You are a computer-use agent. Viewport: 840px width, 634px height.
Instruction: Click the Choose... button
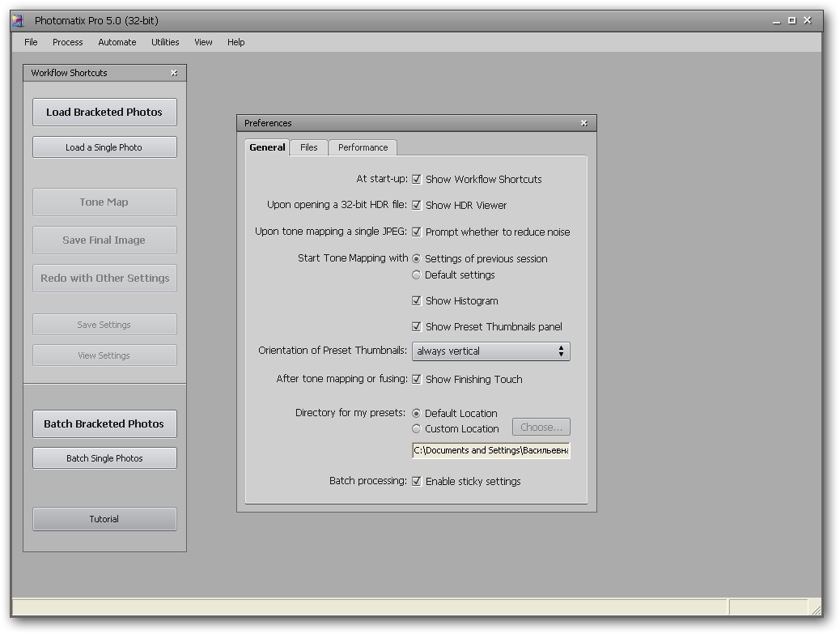pyautogui.click(x=541, y=428)
